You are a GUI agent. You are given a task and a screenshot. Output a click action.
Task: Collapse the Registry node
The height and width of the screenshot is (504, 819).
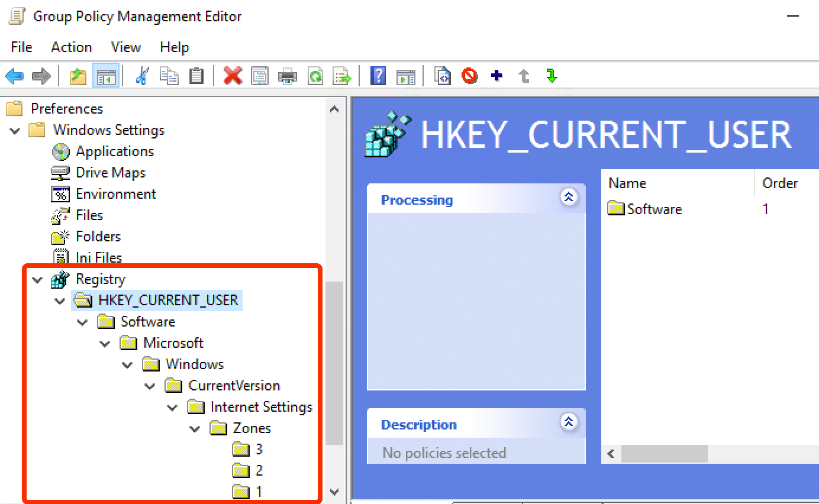tap(38, 280)
